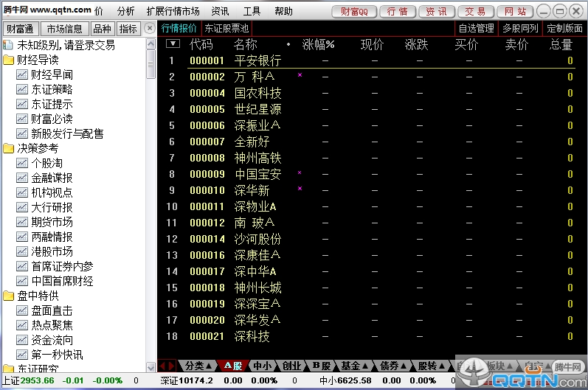This screenshot has width=588, height=390.
Task: Switch to the B股 tab
Action: coord(322,366)
